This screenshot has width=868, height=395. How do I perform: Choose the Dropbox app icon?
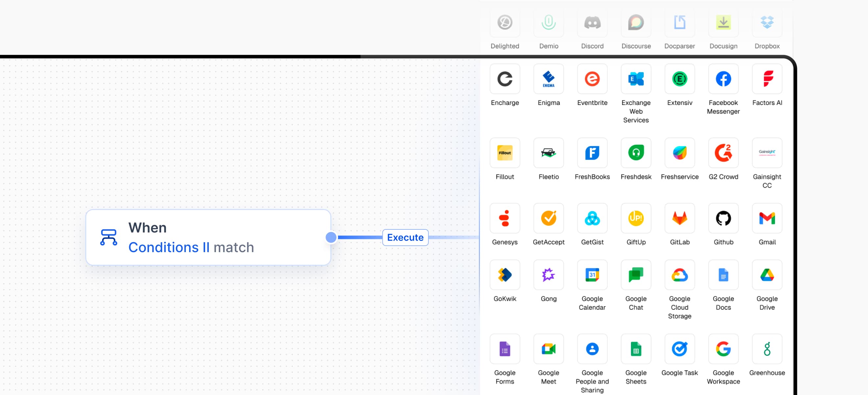767,22
